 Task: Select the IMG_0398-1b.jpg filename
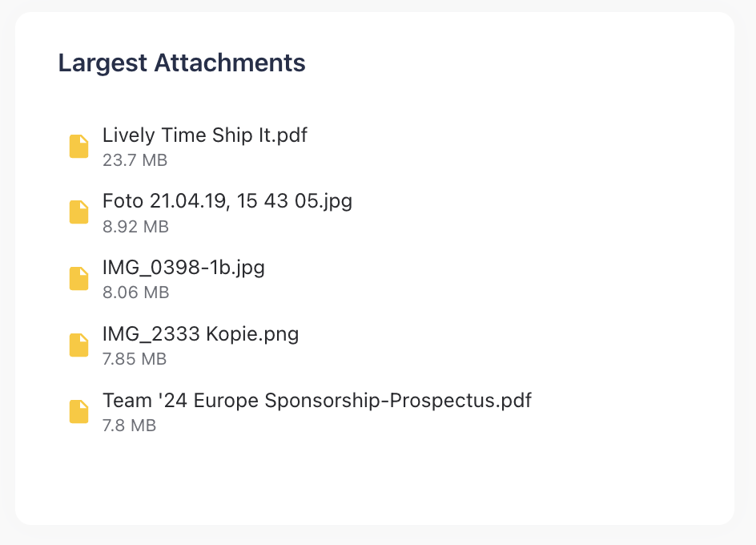pyautogui.click(x=184, y=267)
